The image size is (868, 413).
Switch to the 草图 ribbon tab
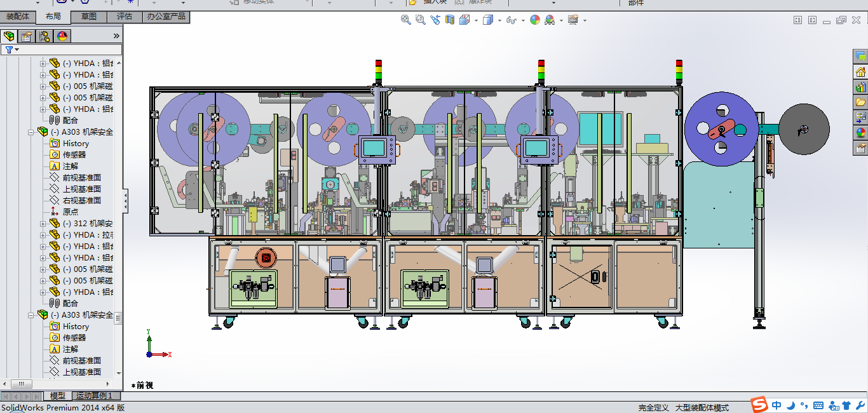tap(89, 17)
